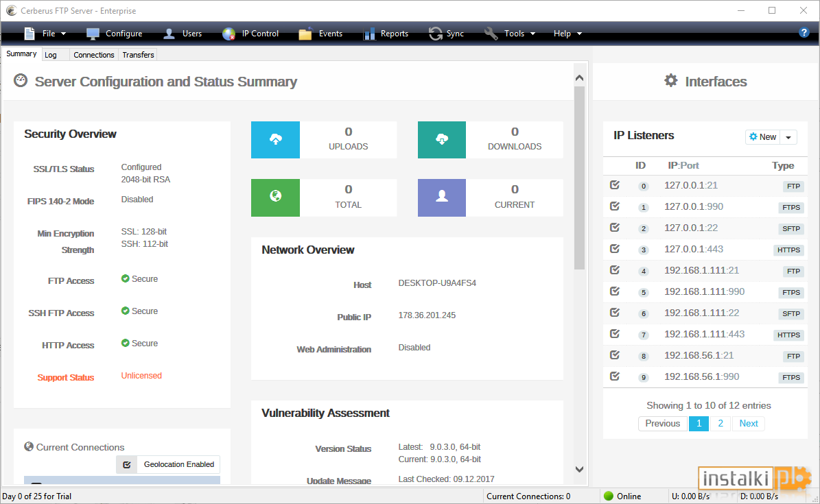Switch to the Connections tab
Viewport: 820px width, 504px height.
point(93,54)
